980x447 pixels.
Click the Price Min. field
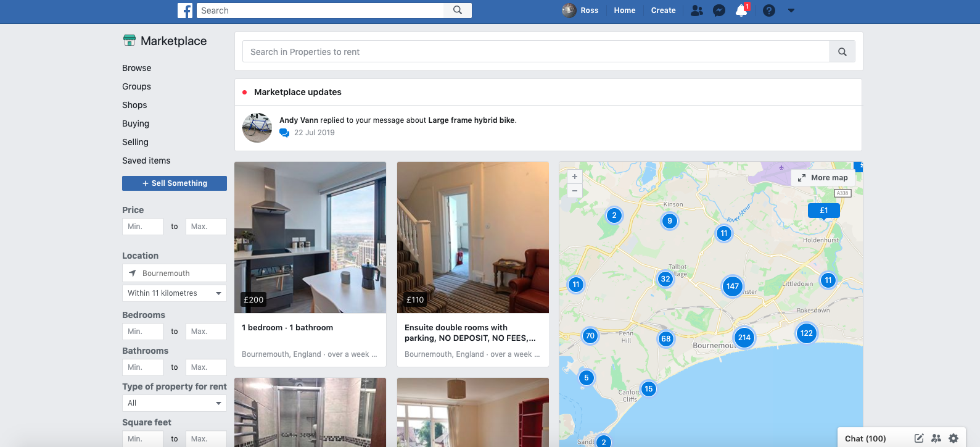143,227
